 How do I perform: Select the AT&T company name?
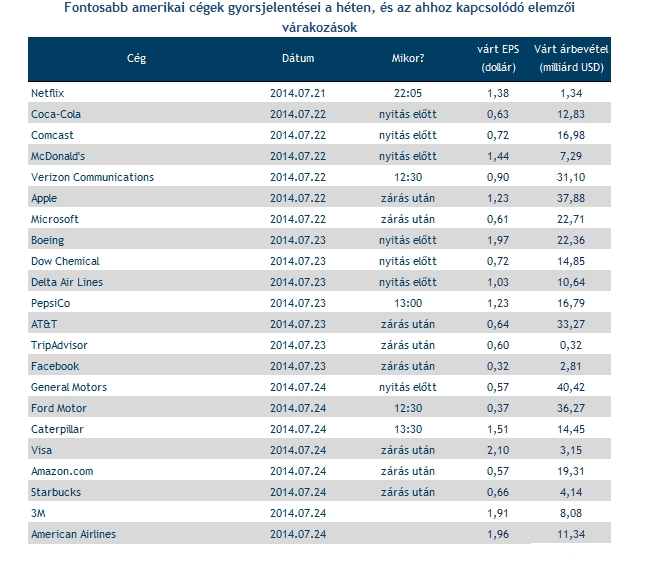(x=44, y=324)
